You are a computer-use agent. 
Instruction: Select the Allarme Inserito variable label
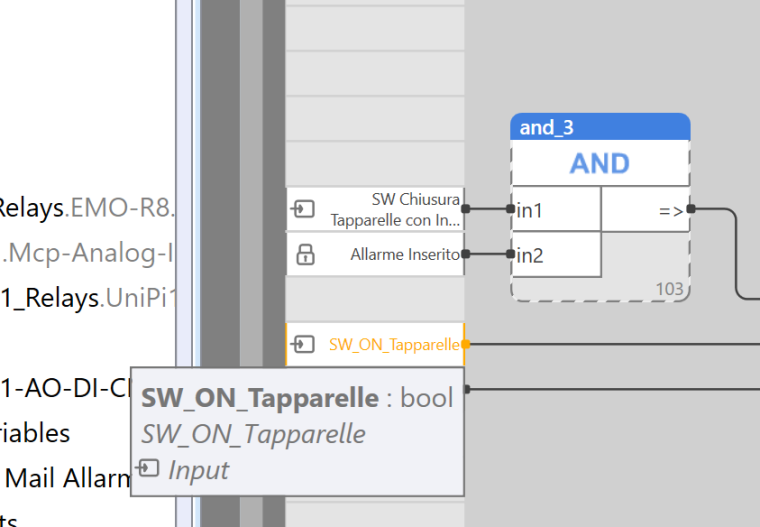405,255
